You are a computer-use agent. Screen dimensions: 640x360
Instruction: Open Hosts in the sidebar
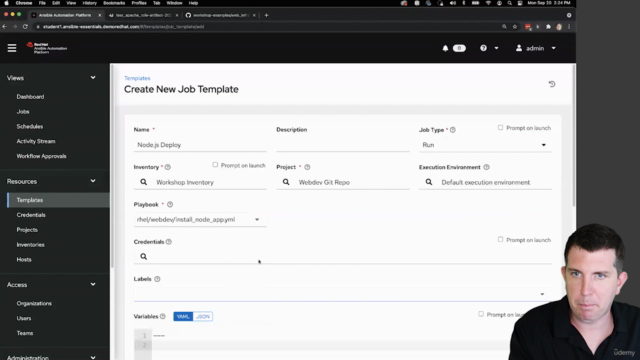pos(24,260)
